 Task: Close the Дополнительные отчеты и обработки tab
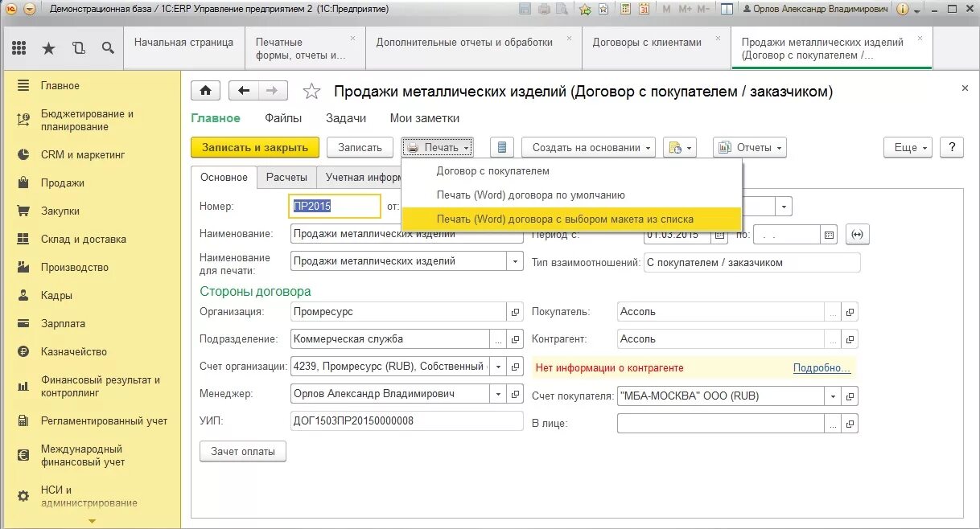[569, 38]
